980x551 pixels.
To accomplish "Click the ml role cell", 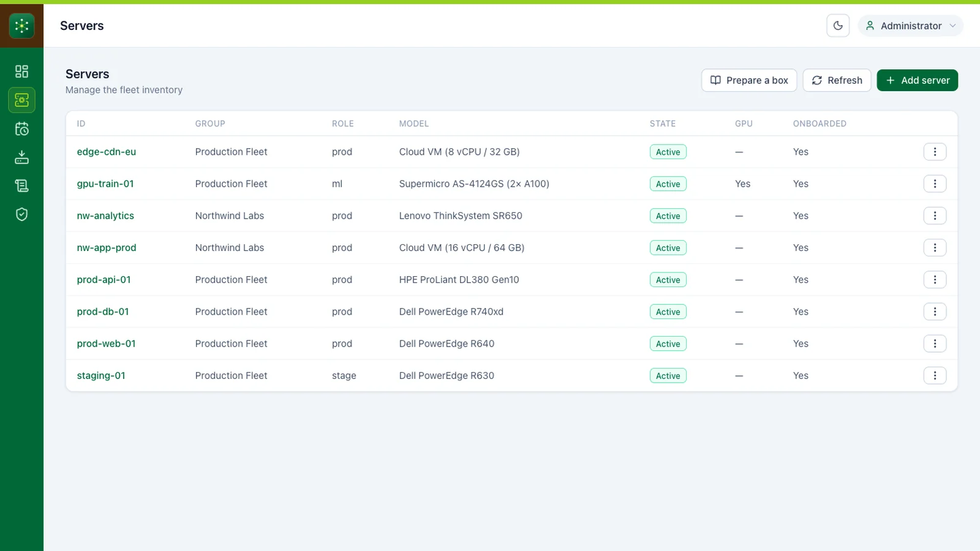I will [x=337, y=184].
